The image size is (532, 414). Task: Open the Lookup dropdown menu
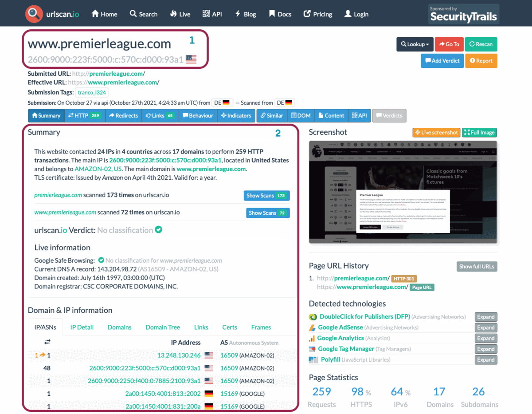pos(415,44)
